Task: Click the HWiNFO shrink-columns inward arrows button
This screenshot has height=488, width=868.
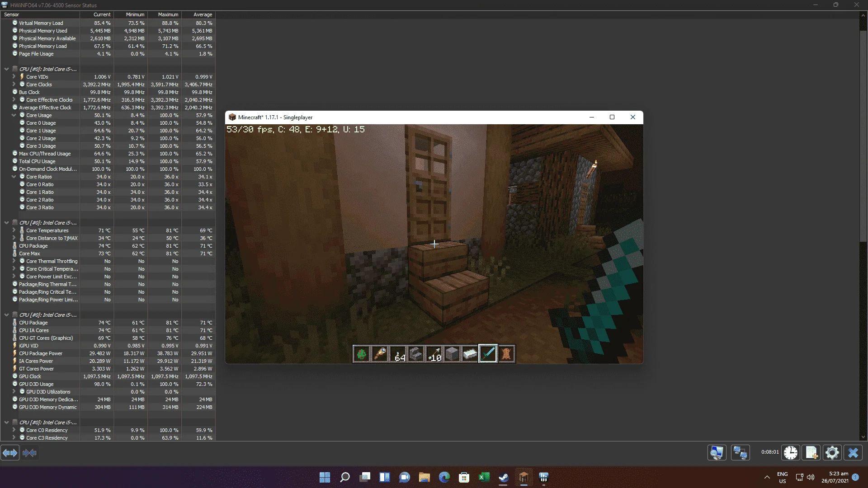Action: pos(29,452)
